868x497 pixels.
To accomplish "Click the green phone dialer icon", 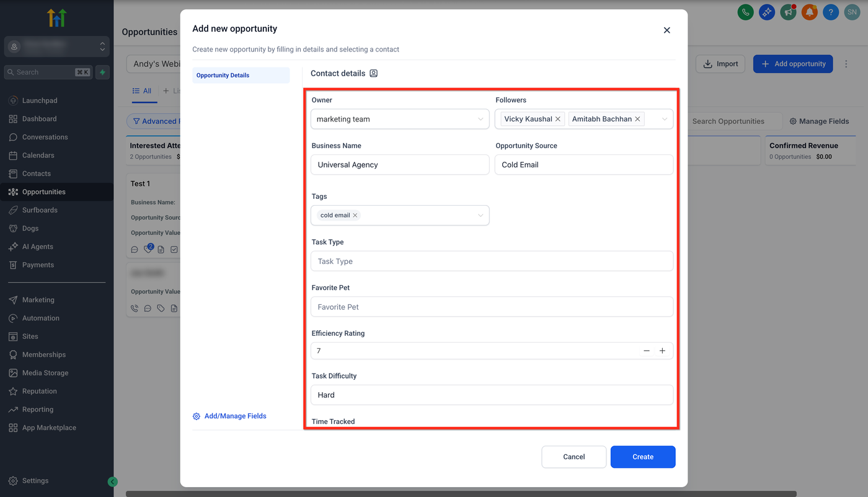I will 745,12.
